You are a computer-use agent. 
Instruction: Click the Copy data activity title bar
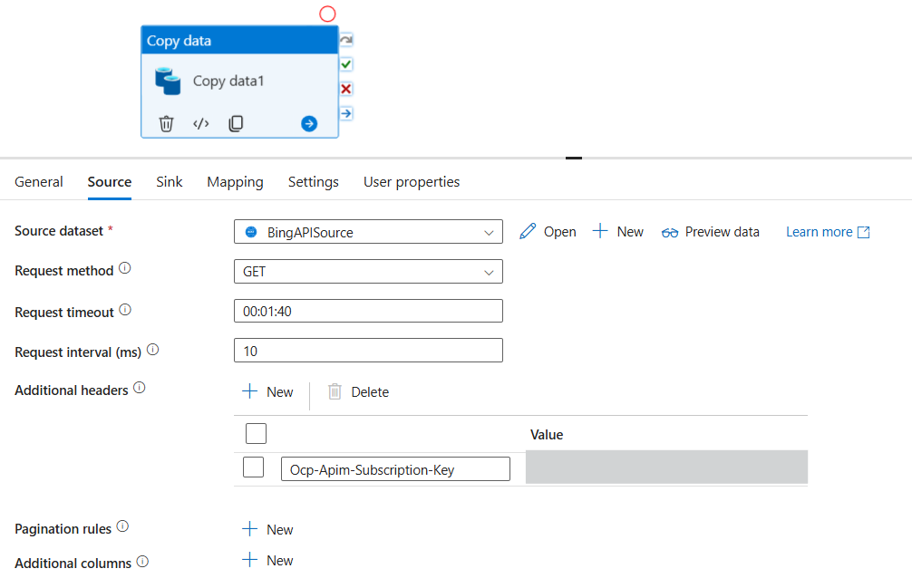(x=239, y=40)
